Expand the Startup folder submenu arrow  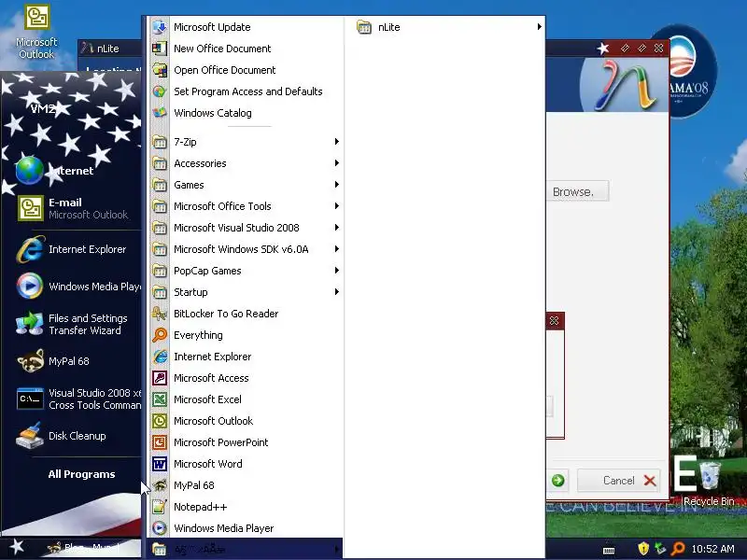click(x=337, y=291)
